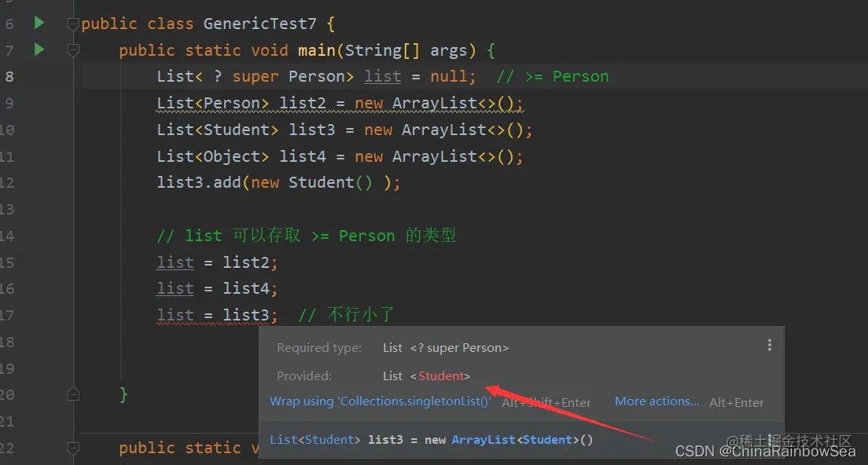Collapse the method fold marker on line 22
Image resolution: width=868 pixels, height=465 pixels.
[72, 448]
